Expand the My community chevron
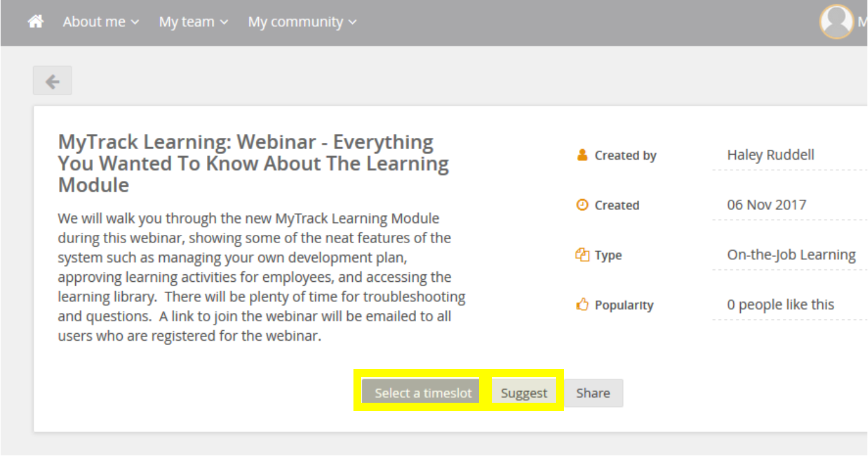 pos(352,23)
